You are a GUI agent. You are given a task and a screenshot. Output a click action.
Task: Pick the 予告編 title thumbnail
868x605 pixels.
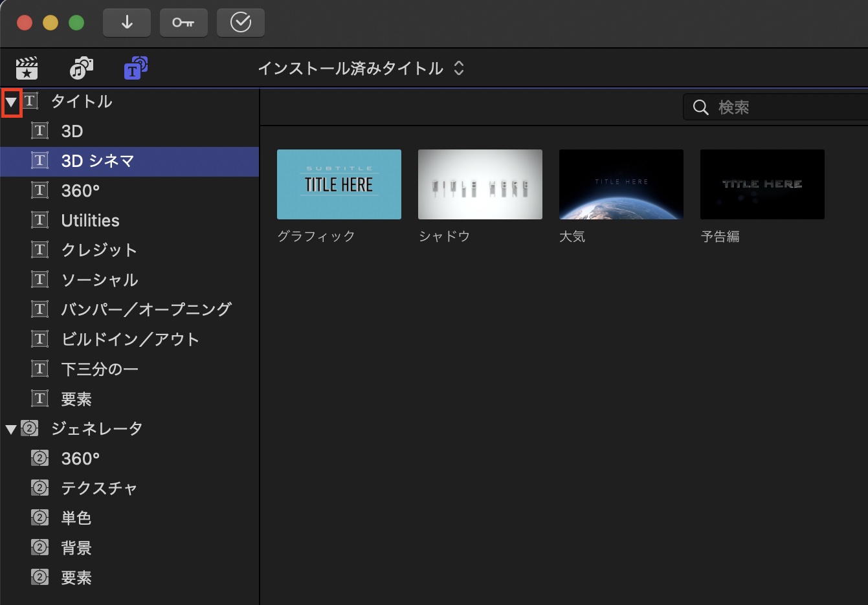(x=762, y=184)
